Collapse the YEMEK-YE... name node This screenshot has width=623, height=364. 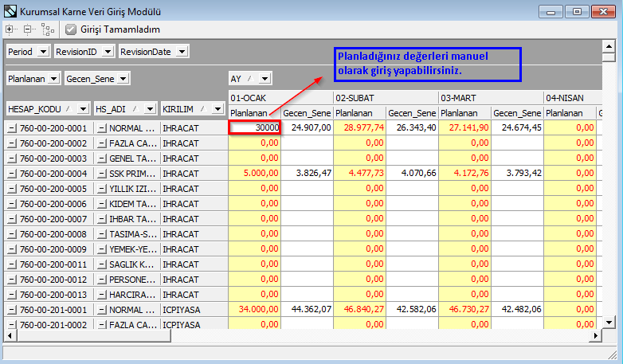click(x=102, y=249)
